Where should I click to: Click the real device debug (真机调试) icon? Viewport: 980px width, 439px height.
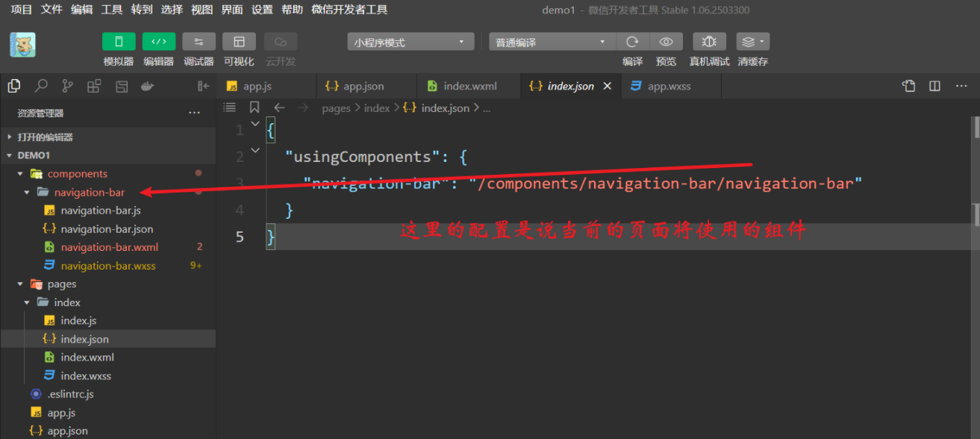pyautogui.click(x=710, y=42)
